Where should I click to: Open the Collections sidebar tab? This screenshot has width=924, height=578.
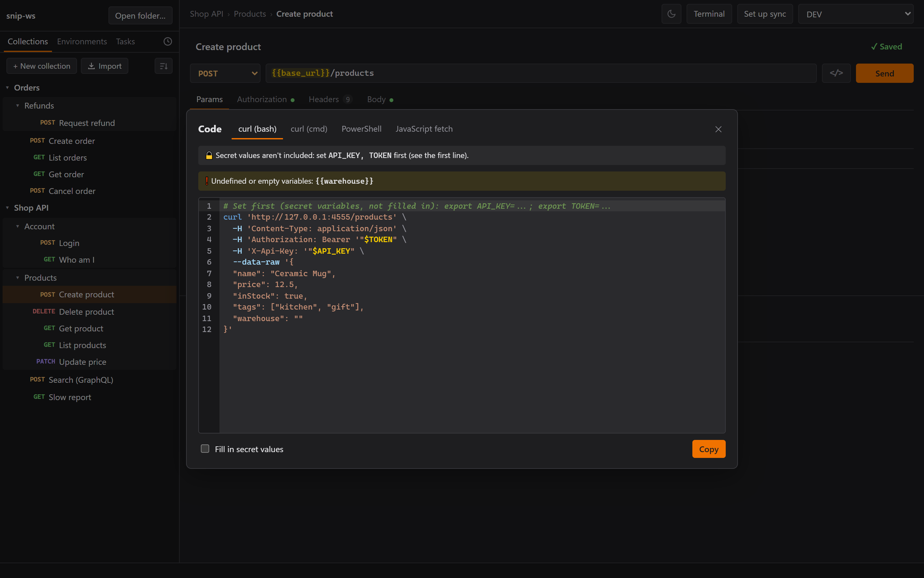tap(28, 41)
